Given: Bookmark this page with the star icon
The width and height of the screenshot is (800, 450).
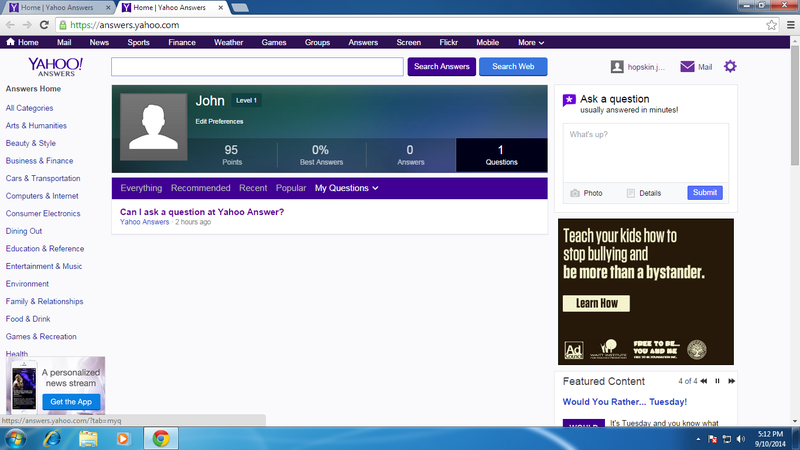Looking at the screenshot, I should (771, 24).
